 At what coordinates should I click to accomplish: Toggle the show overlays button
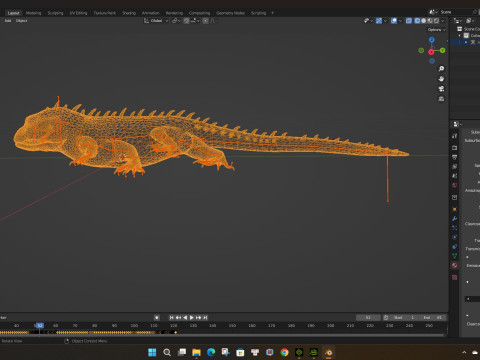point(394,21)
